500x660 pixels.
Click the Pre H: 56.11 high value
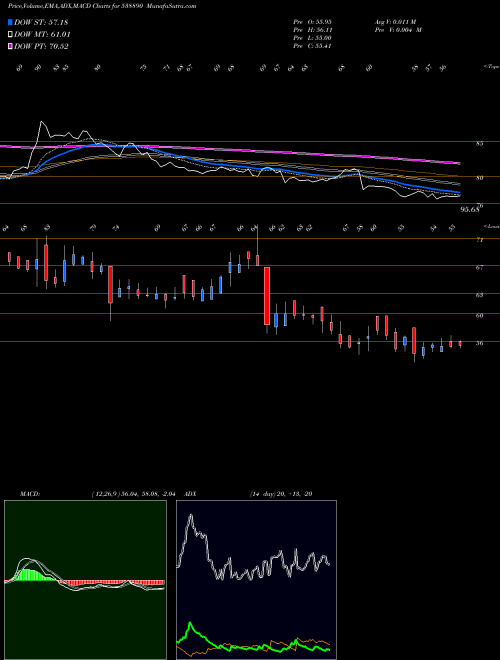click(313, 30)
